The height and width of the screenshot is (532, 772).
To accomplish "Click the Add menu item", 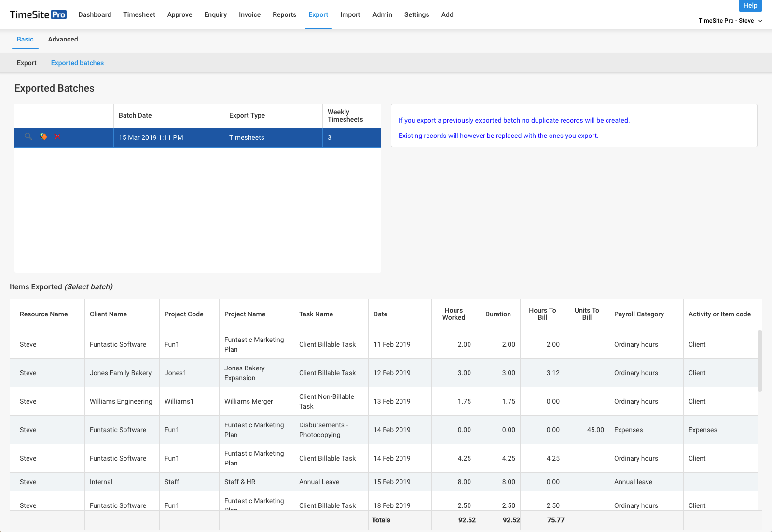I will point(447,14).
